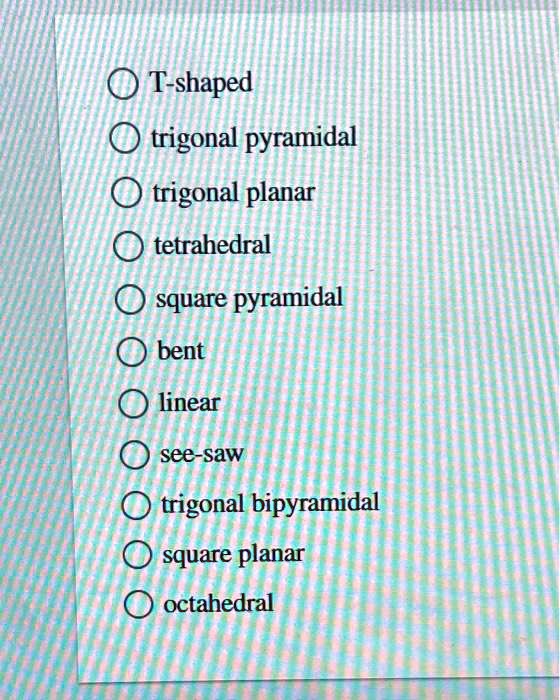The height and width of the screenshot is (700, 560).
Task: Click the 'octahedral' answer label
Action: (x=219, y=603)
